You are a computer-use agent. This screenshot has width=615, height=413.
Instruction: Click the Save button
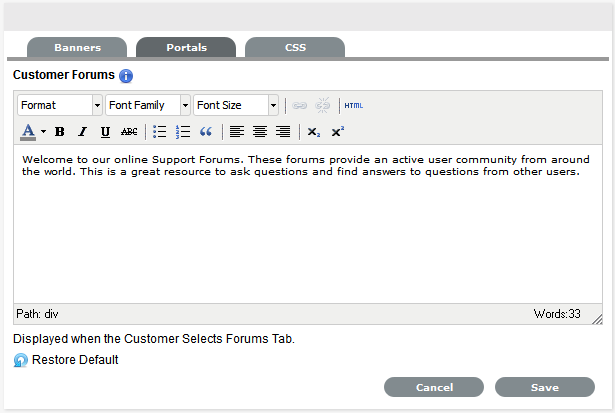545,387
